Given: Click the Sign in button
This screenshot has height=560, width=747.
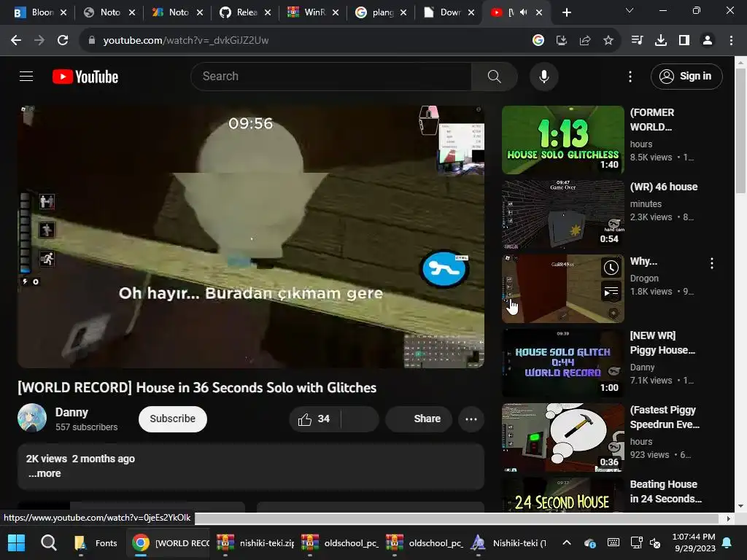Looking at the screenshot, I should click(686, 76).
